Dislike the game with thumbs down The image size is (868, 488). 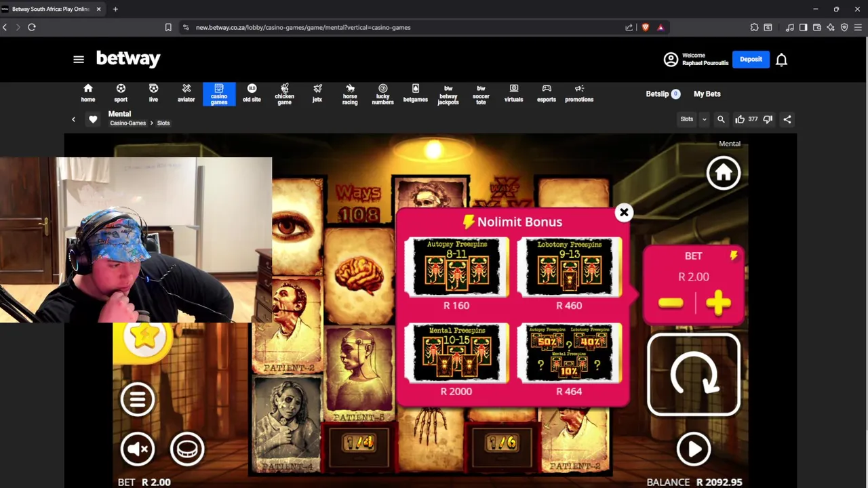click(768, 119)
